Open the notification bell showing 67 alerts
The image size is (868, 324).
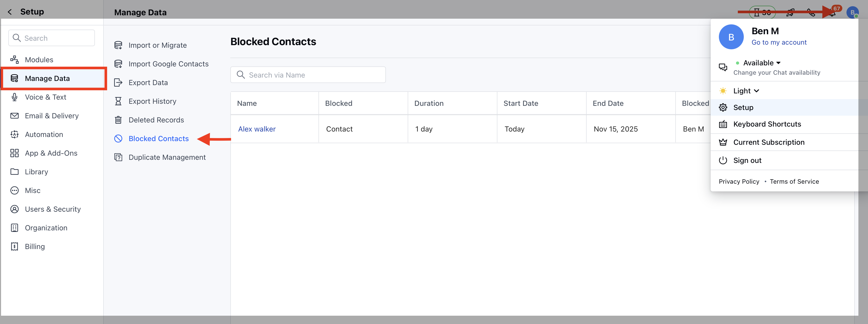(x=832, y=12)
